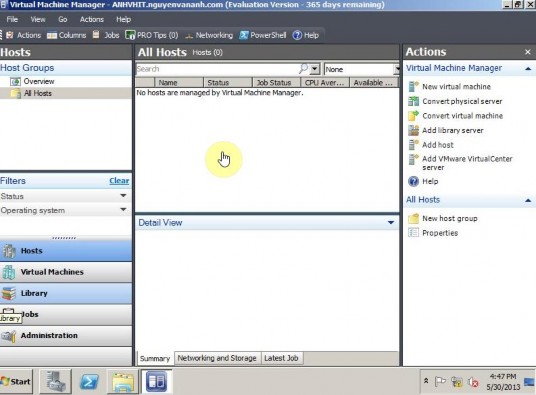This screenshot has height=395, width=536.
Task: Sort by the Available column header
Action: [x=374, y=83]
